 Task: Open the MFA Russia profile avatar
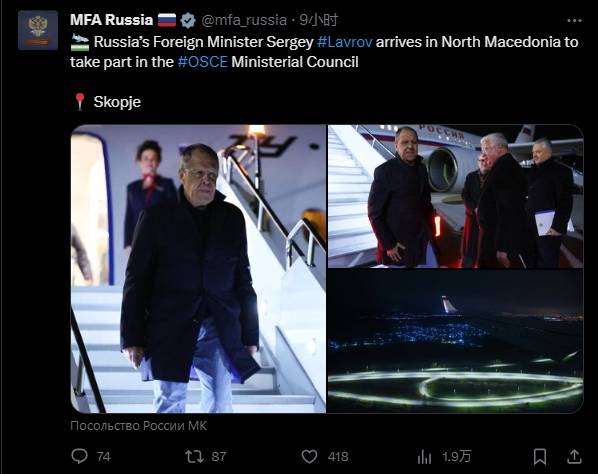(38, 30)
